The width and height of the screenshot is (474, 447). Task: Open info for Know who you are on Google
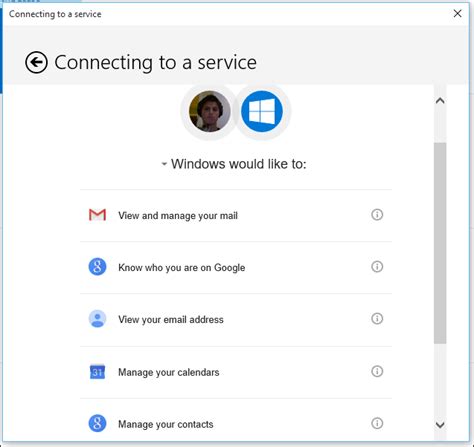pos(377,267)
